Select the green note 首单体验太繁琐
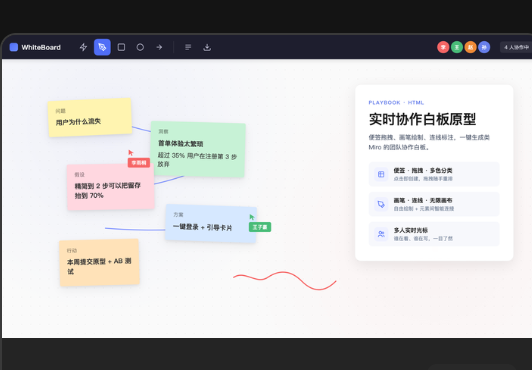Viewport: 532px width, 370px height. coord(198,149)
